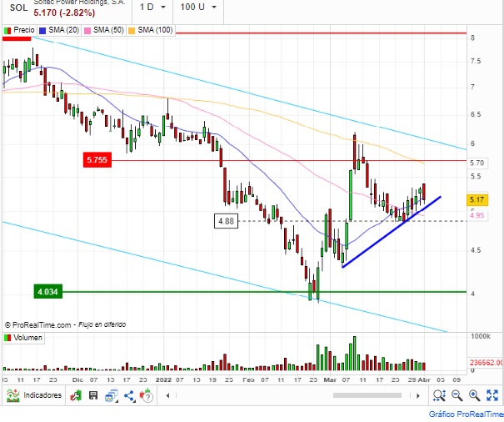The image size is (504, 422).
Task: Click the vertical auto-zoom magnifier icon
Action: pos(439,395)
